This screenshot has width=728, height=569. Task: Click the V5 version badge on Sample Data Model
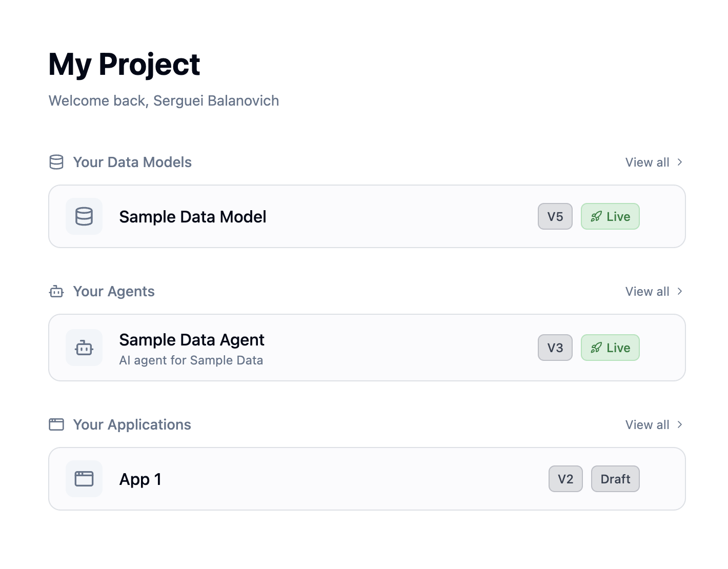click(x=555, y=216)
